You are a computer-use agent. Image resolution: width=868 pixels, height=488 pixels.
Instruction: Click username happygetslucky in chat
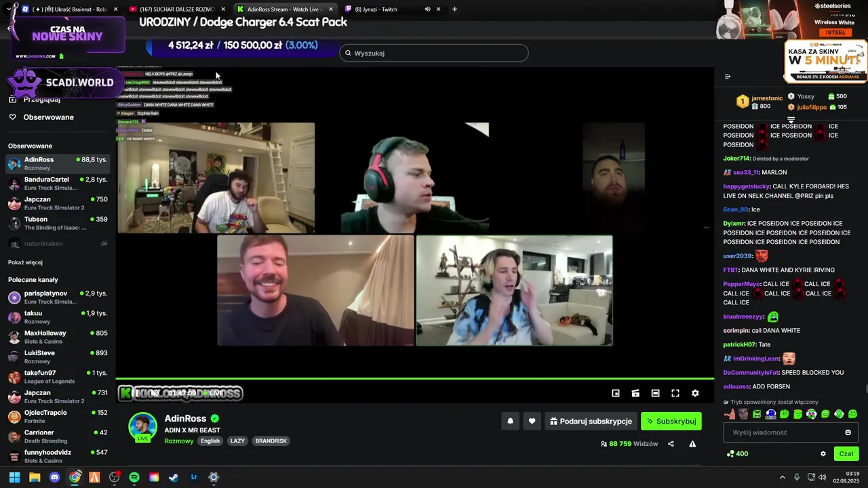click(747, 186)
